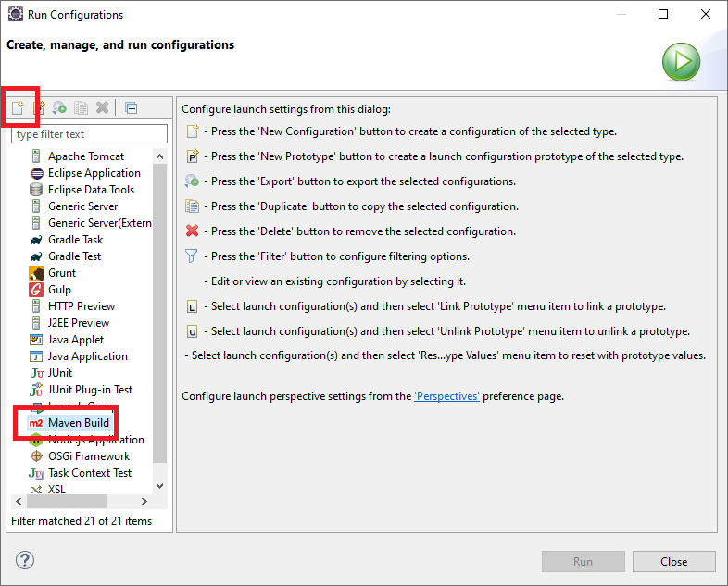Select the JUnit entry
Image resolution: width=728 pixels, height=586 pixels.
pos(60,373)
